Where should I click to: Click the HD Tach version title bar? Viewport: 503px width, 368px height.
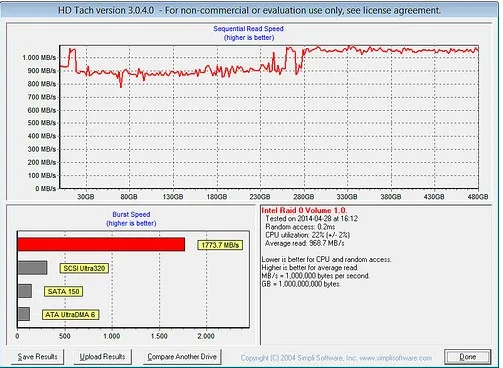coord(249,10)
